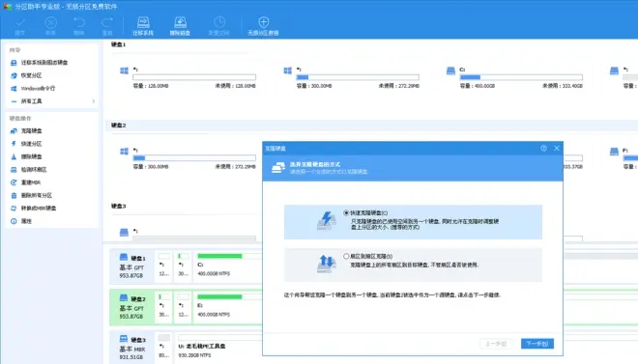This screenshot has width=638, height=364.
Task: Click the app logo in title bar
Action: coord(8,7)
